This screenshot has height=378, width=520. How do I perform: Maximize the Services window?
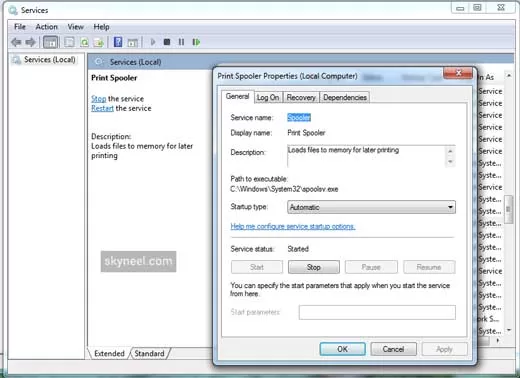click(x=477, y=8)
